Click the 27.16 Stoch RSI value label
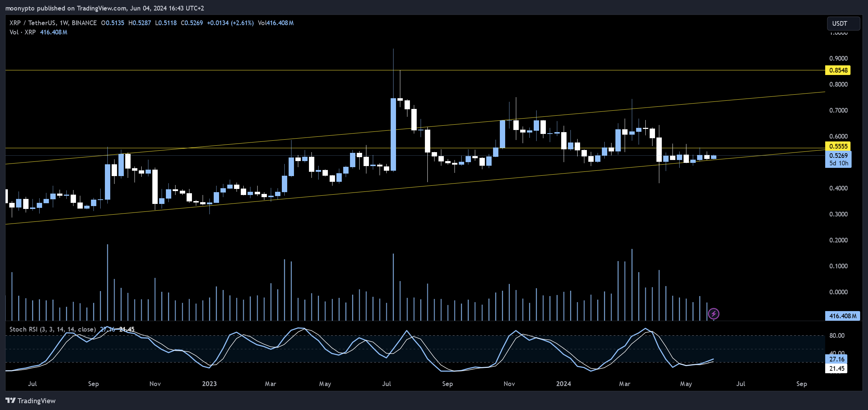868x410 pixels. [x=836, y=359]
